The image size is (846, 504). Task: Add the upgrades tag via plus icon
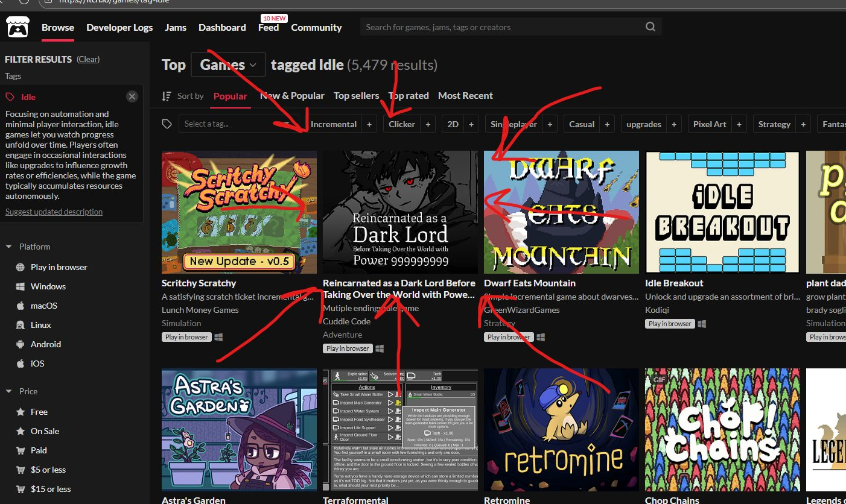pyautogui.click(x=674, y=124)
